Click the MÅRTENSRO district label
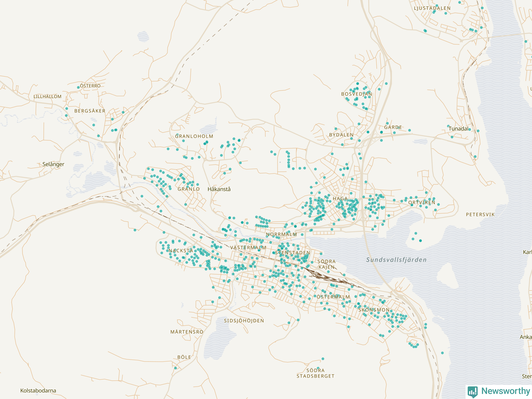The image size is (532, 399). point(187,332)
